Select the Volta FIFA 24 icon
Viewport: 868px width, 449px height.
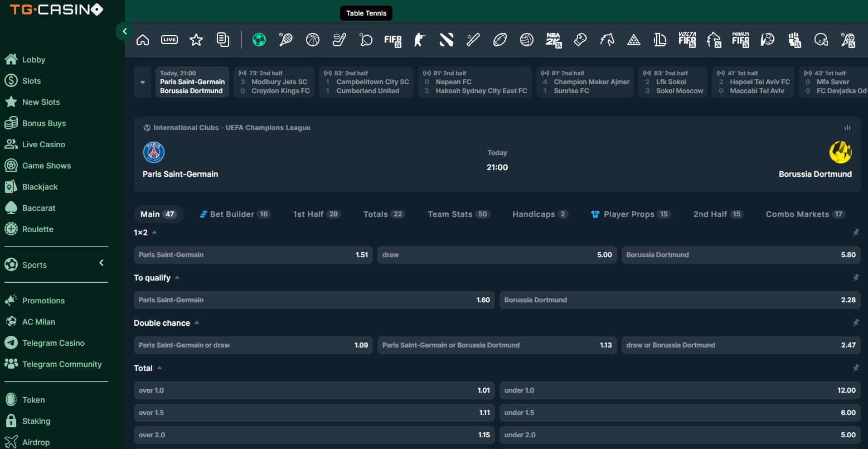coord(687,40)
